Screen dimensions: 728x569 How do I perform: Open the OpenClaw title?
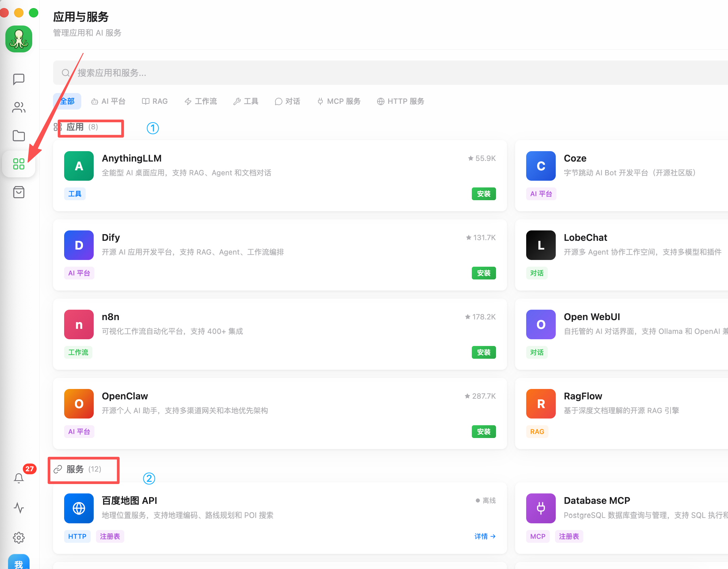(125, 396)
